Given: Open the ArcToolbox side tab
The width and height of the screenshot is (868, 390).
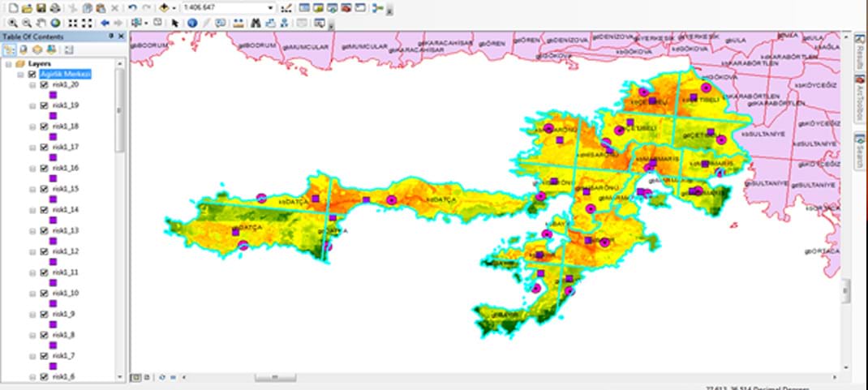Looking at the screenshot, I should click(x=860, y=100).
